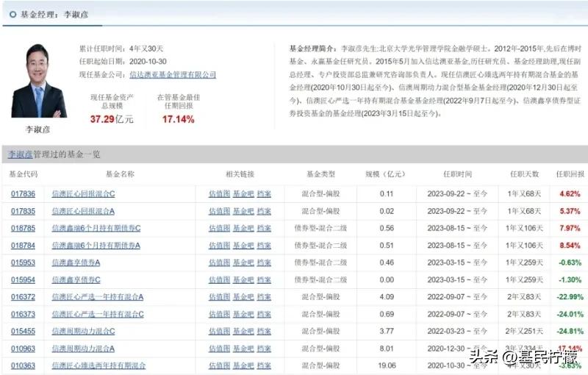The height and width of the screenshot is (375, 588).
Task: Open 档案 link in the 017836 row
Action: click(264, 194)
